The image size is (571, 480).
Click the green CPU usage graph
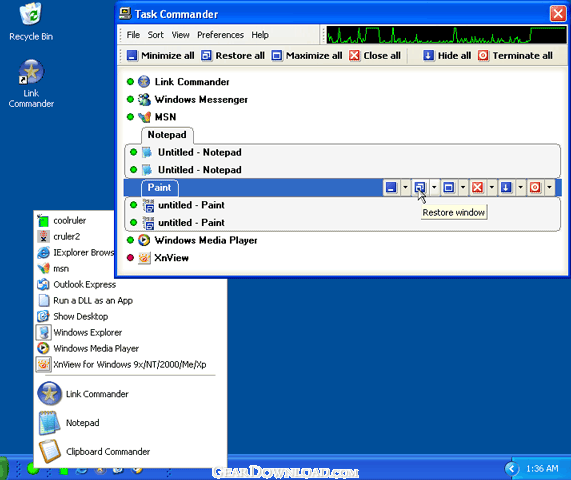446,35
